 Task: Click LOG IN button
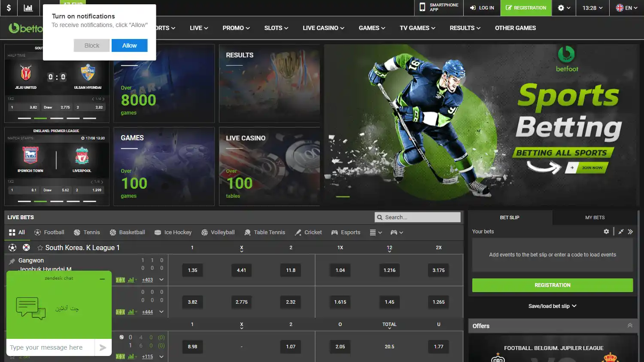click(482, 8)
